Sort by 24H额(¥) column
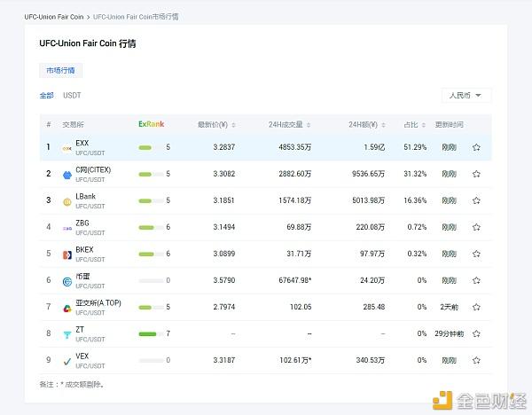The height and width of the screenshot is (415, 532). pyautogui.click(x=367, y=125)
